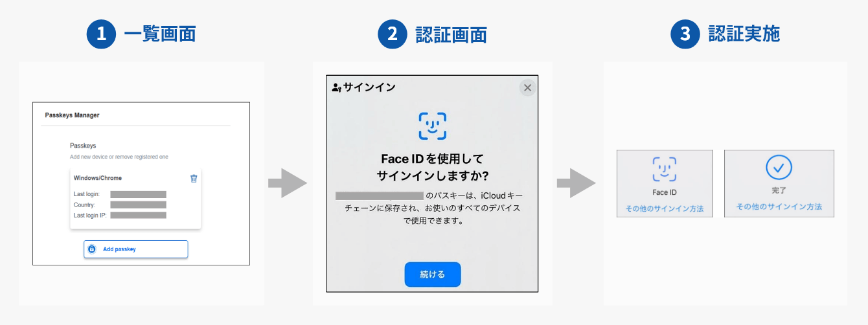This screenshot has height=325, width=868.
Task: Click the gray arrow between steps 2 and 3
Action: tap(577, 183)
